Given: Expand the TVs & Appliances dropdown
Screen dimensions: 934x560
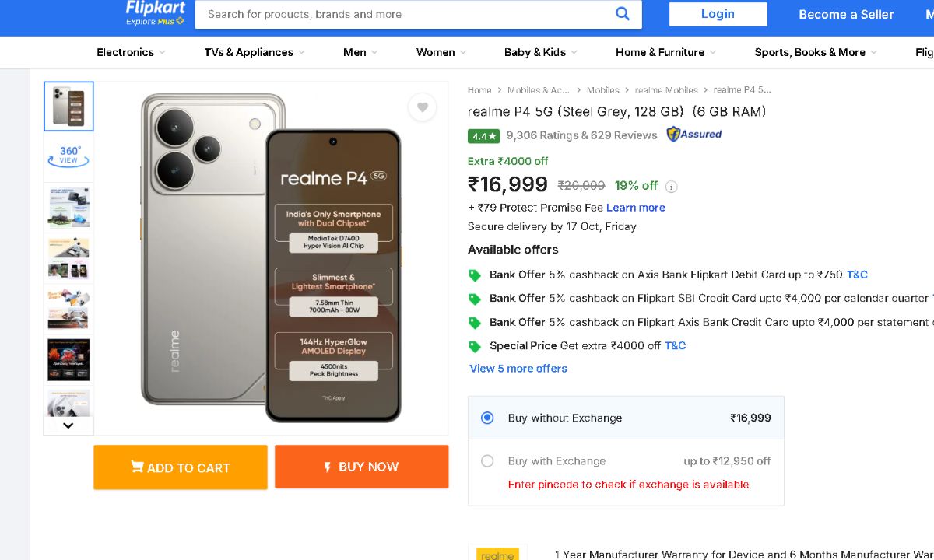Looking at the screenshot, I should (x=254, y=52).
